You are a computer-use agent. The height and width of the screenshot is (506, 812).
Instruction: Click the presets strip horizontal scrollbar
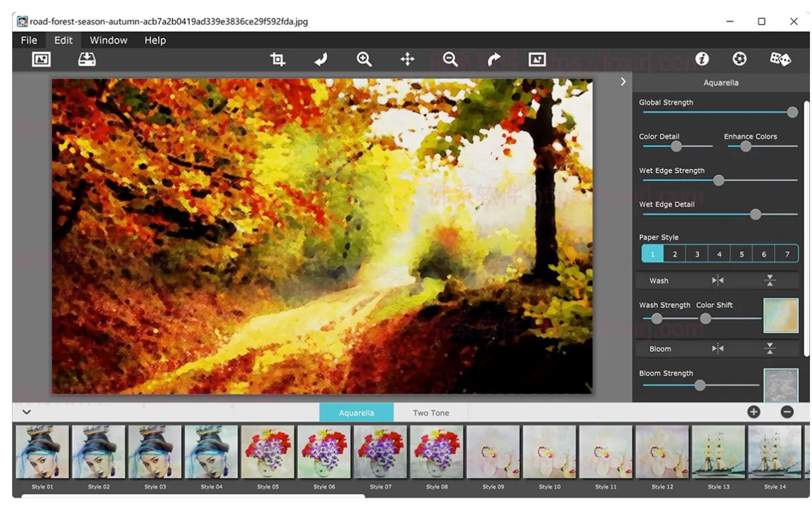click(193, 496)
